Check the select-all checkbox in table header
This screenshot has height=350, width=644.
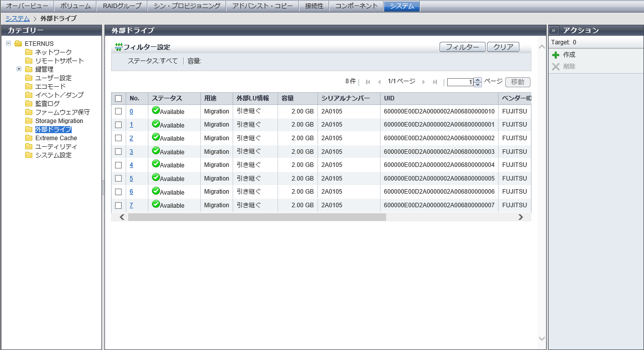(119, 98)
